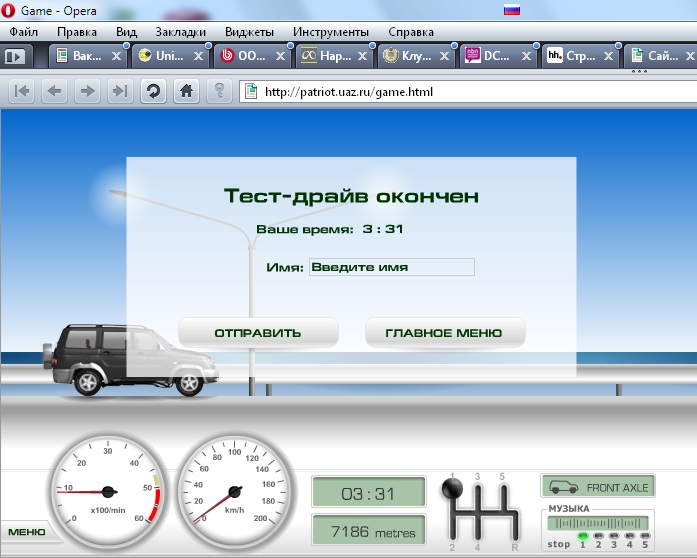Click the Имя name input field

click(391, 267)
